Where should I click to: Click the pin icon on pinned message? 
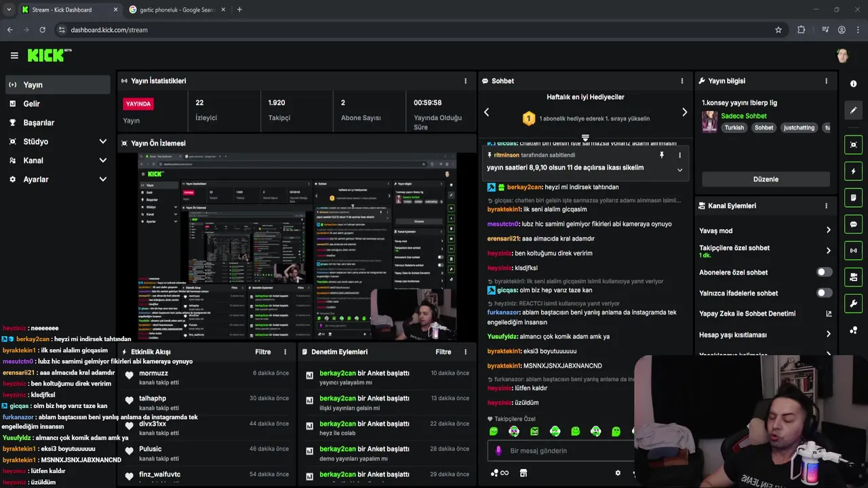click(662, 155)
